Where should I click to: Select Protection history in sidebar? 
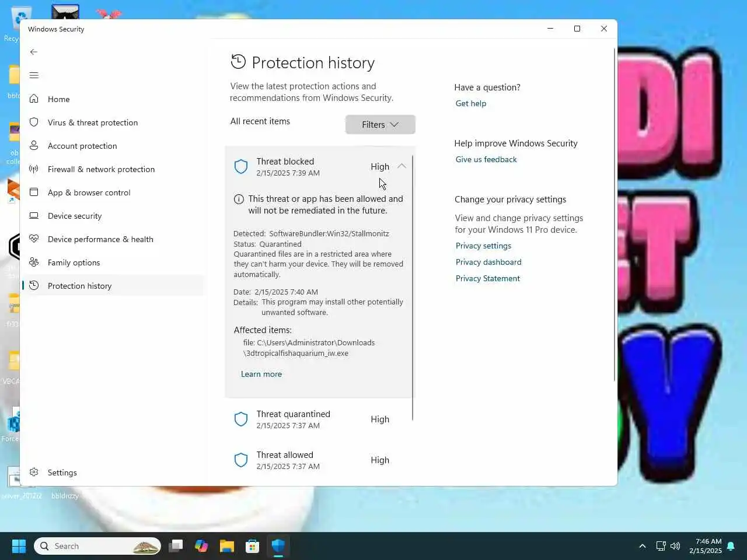pyautogui.click(x=113, y=286)
